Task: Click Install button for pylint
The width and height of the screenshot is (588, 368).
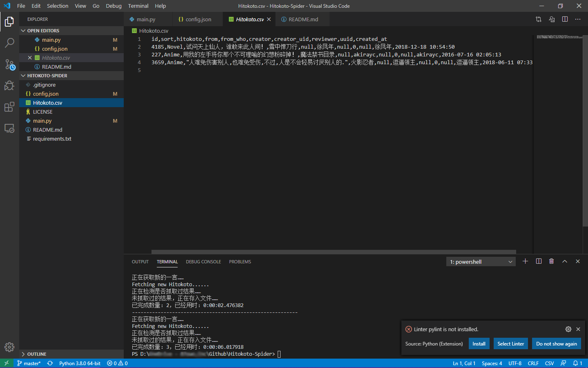Action: (479, 344)
